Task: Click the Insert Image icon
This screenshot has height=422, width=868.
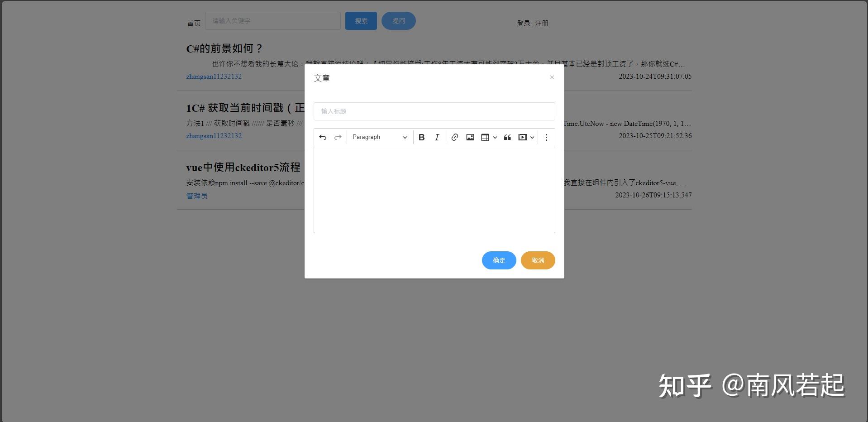Action: [x=470, y=137]
